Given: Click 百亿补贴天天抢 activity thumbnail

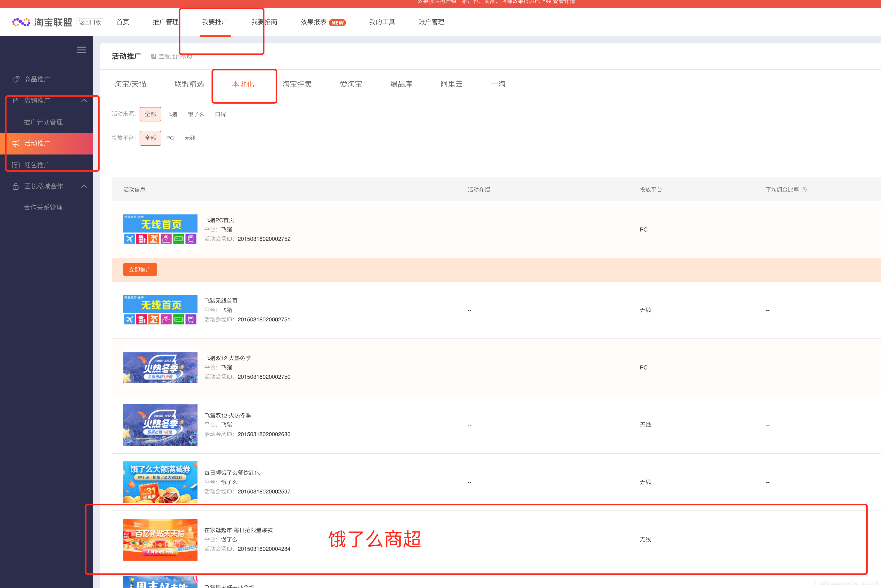Looking at the screenshot, I should pos(160,540).
